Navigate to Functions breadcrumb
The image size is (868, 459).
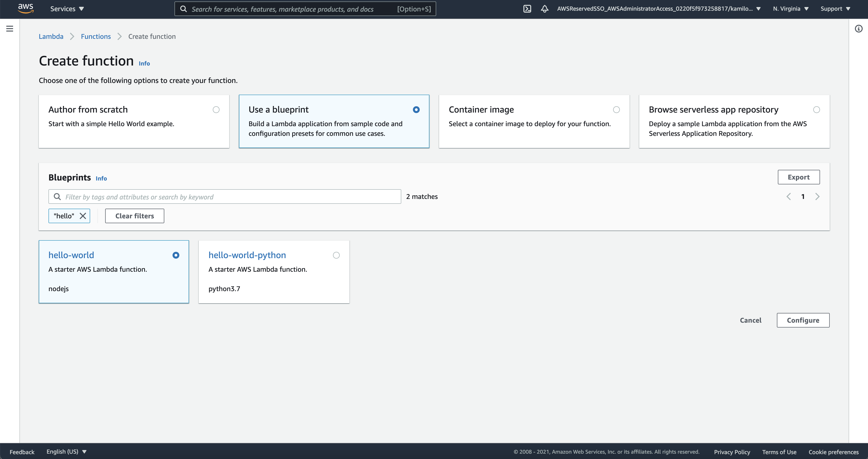tap(96, 36)
